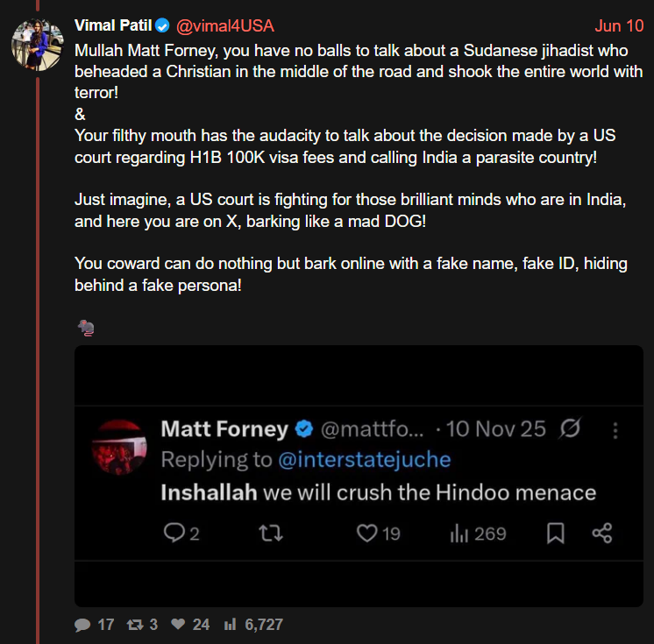Click the reply bubble in the embedded Matt Forney tweet
This screenshot has width=654, height=644.
tap(174, 533)
